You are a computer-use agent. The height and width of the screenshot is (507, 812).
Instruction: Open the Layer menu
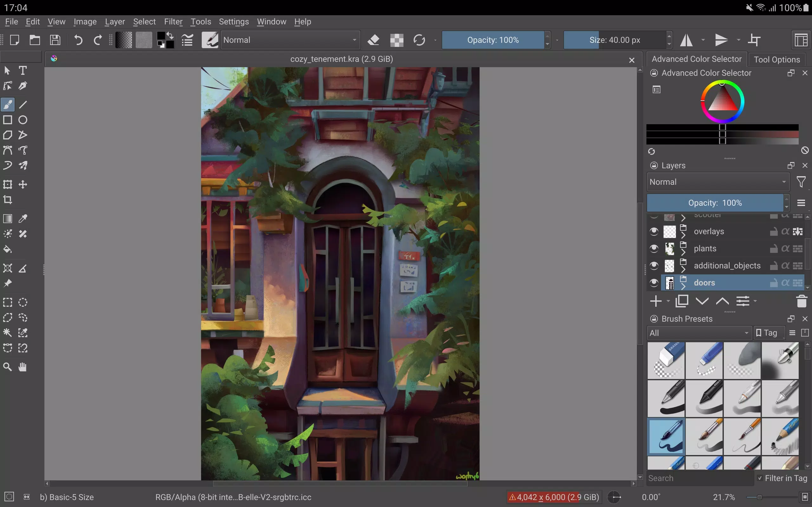pos(115,22)
